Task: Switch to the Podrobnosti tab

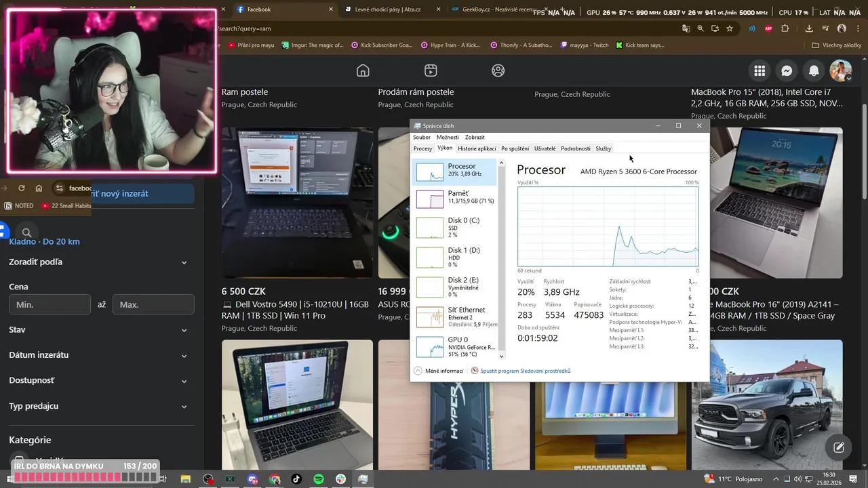Action: click(x=575, y=148)
